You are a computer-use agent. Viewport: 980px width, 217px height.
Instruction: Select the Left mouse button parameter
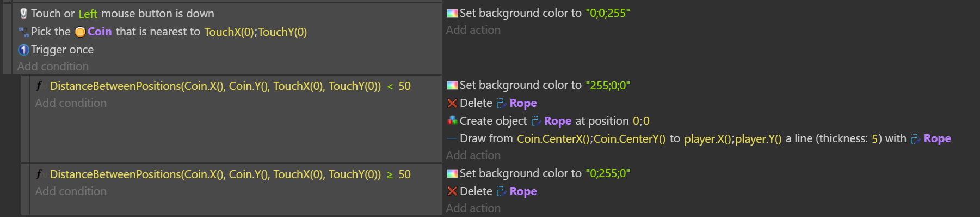[x=88, y=14]
